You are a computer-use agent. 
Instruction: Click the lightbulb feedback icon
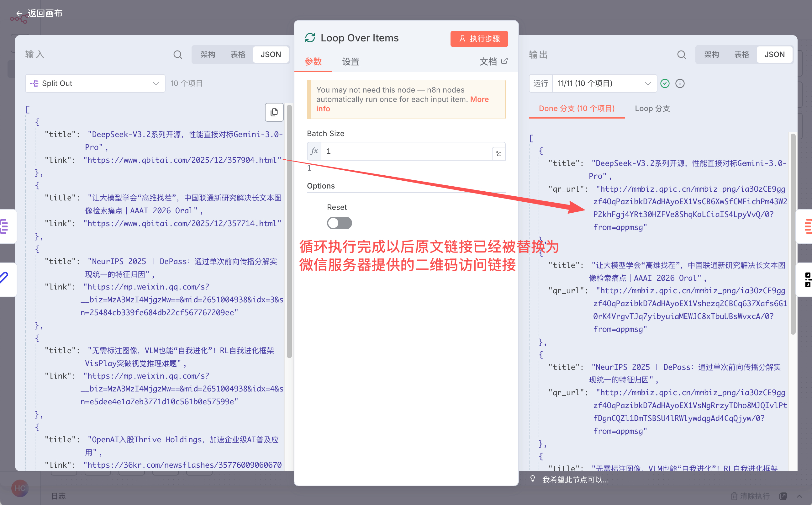(533, 479)
